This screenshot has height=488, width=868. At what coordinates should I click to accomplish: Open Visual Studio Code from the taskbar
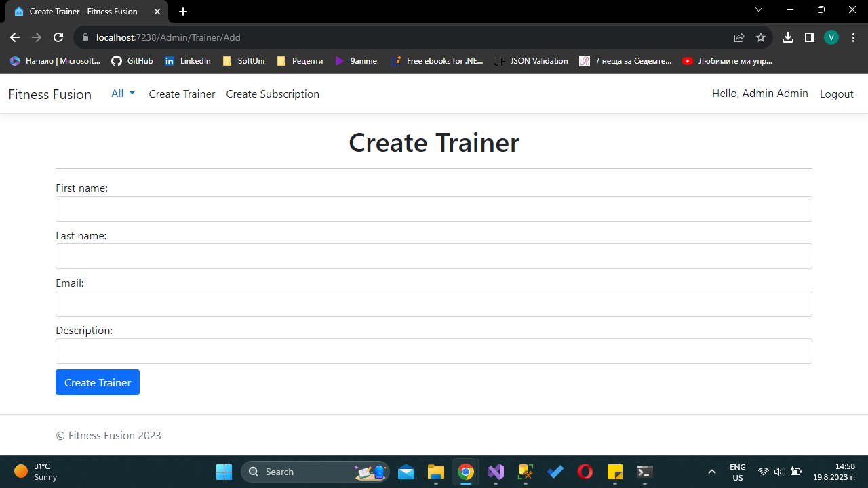(x=495, y=471)
